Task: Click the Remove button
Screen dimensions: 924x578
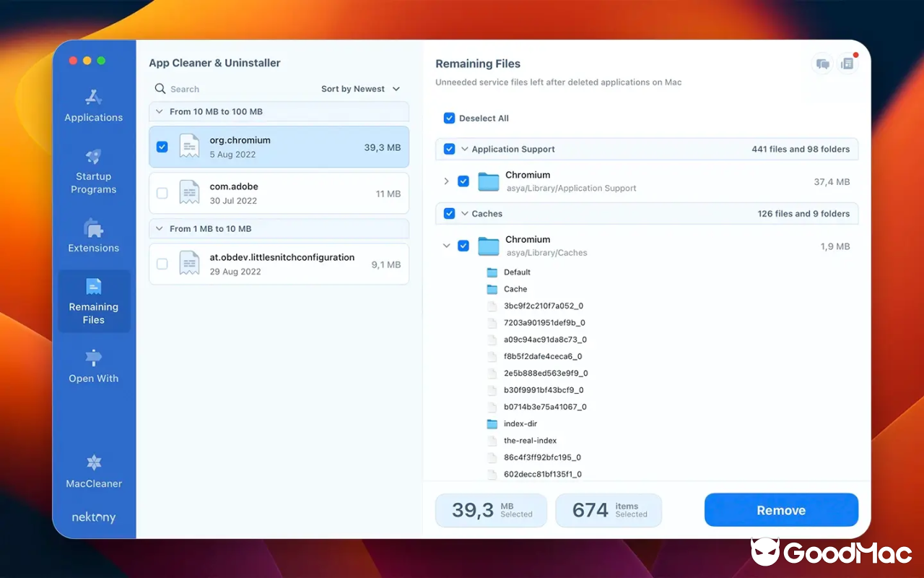Action: tap(781, 509)
